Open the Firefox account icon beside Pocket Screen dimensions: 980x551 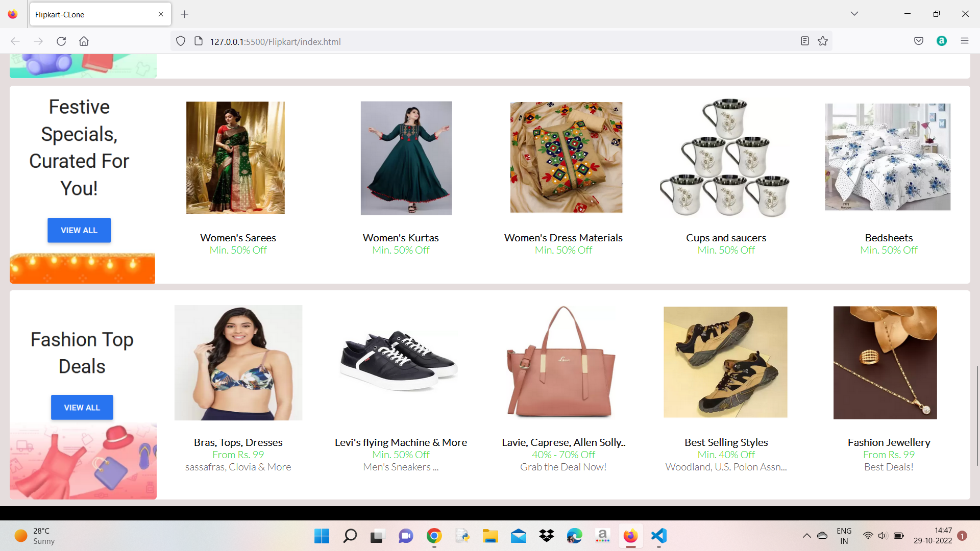pos(942,41)
